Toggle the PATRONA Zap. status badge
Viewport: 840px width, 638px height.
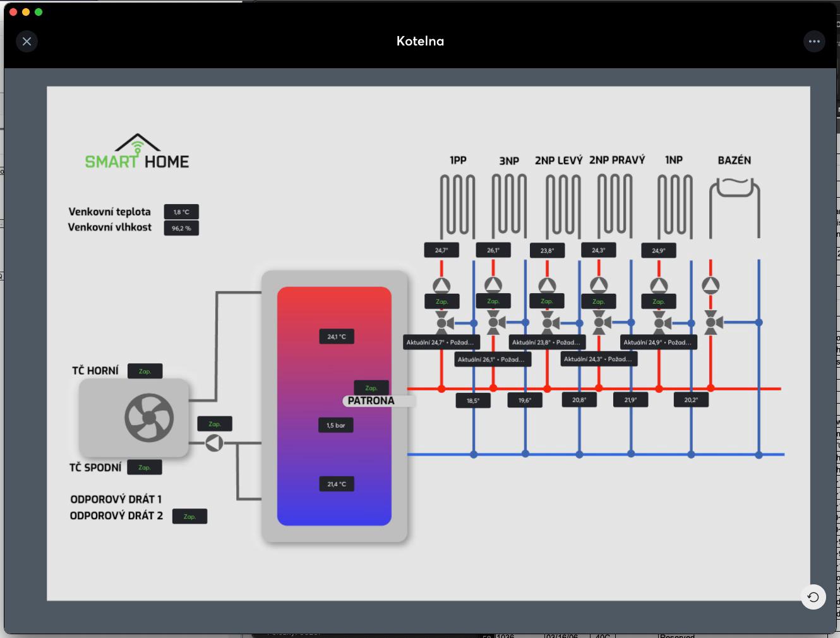[x=371, y=388]
